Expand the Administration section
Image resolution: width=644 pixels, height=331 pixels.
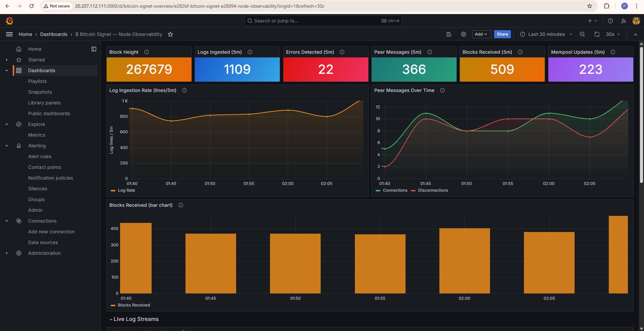[x=7, y=253]
